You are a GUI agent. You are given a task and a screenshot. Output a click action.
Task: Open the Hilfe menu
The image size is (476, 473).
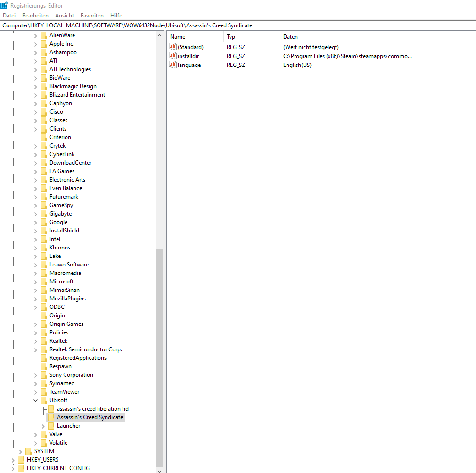point(116,16)
